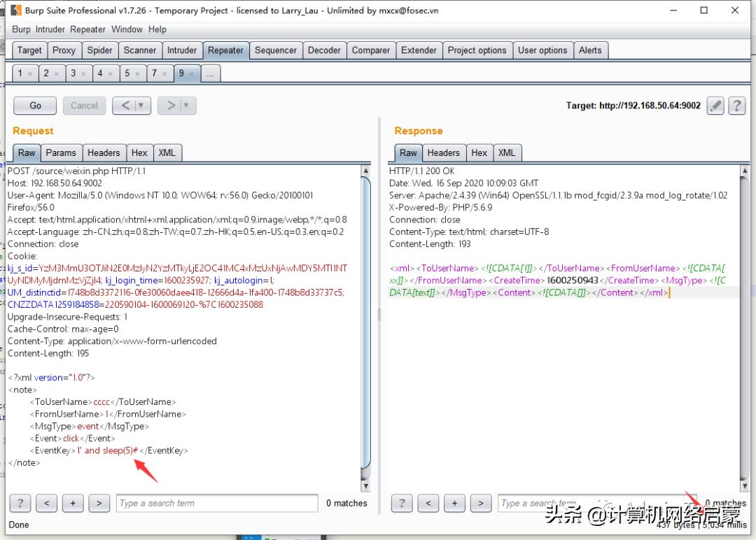Switch to the Extender tool tab
Viewport: 756px width, 540px height.
[x=419, y=50]
